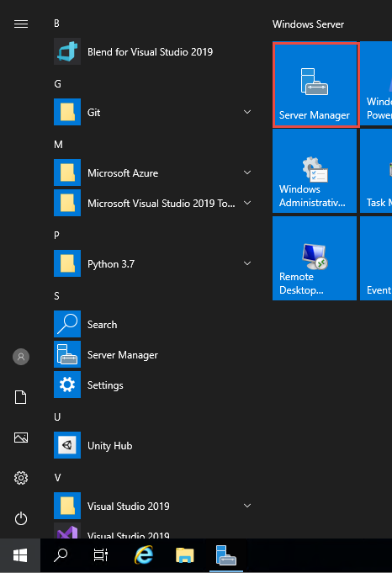The width and height of the screenshot is (392, 573).
Task: Click the 'Python 3.7' text label
Action: (111, 264)
